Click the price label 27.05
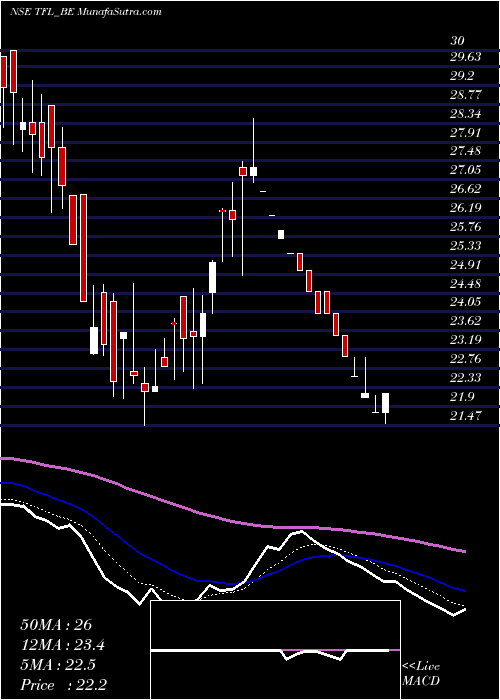The height and width of the screenshot is (700, 500). pyautogui.click(x=465, y=170)
